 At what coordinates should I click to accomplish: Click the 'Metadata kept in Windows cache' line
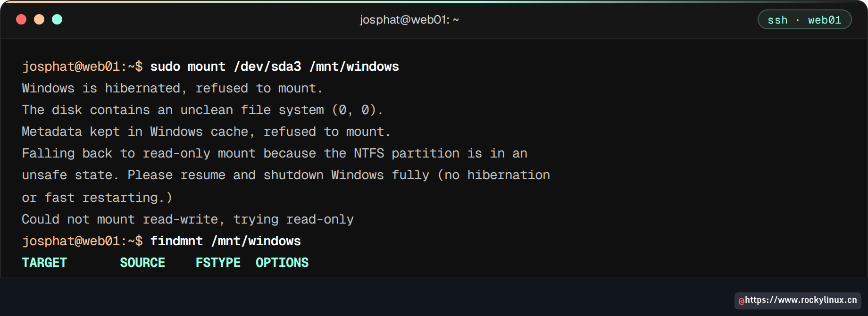pyautogui.click(x=206, y=132)
